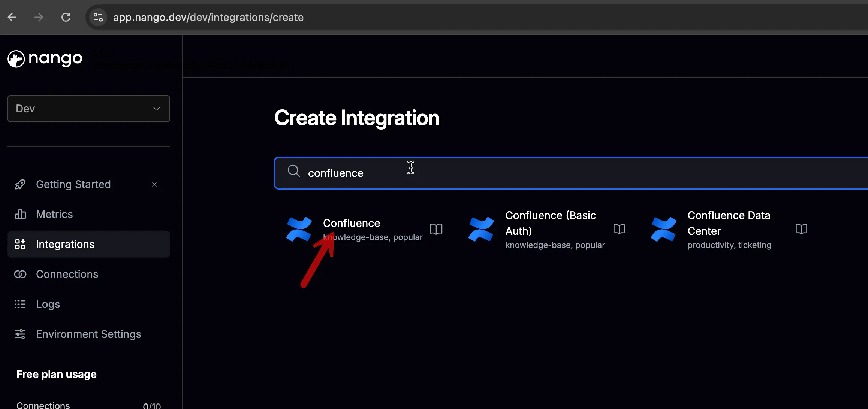This screenshot has width=868, height=409.
Task: Click the rocket icon beside Getting Started
Action: click(x=20, y=184)
